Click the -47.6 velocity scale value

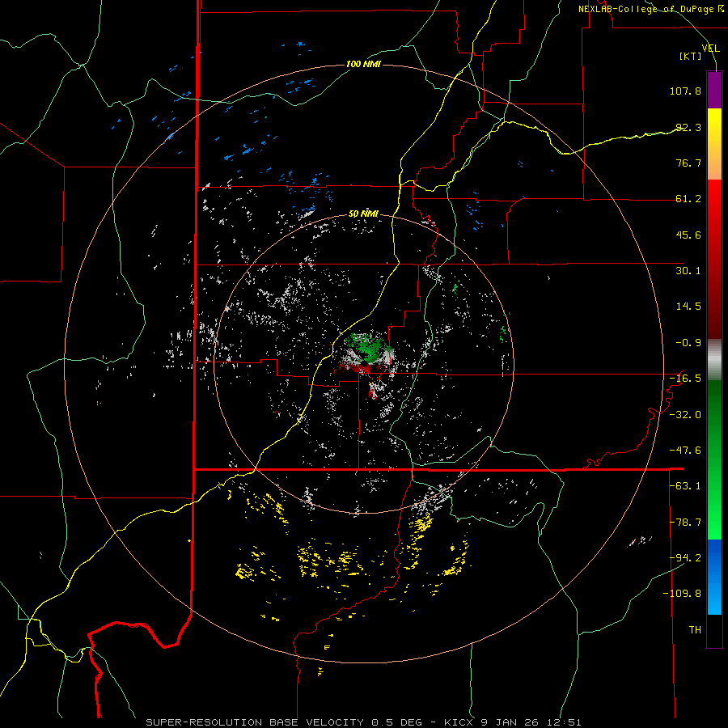tap(685, 451)
